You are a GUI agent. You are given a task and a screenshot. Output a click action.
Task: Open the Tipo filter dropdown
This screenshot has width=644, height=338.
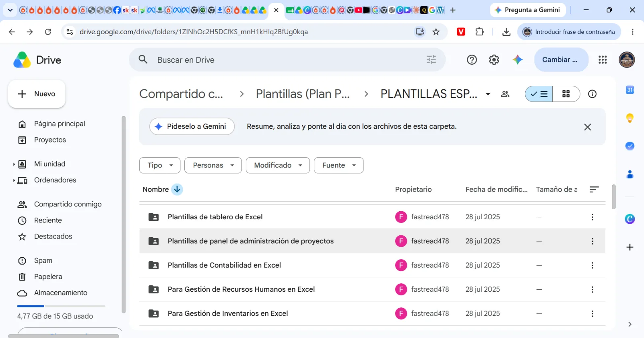click(x=160, y=165)
